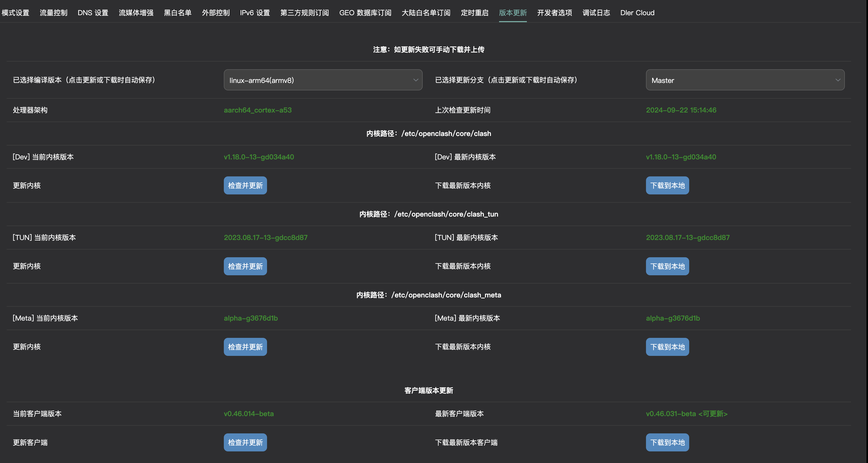Click Check and Update for Meta core
The height and width of the screenshot is (463, 868).
(x=245, y=347)
